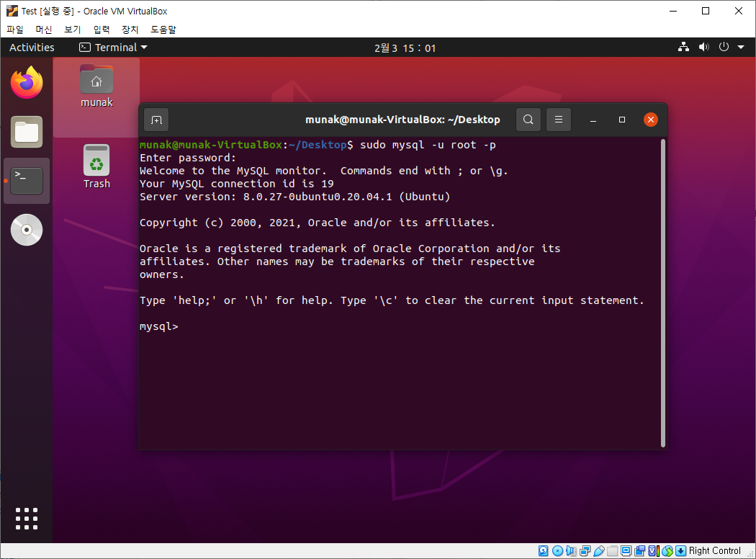The image size is (756, 559).
Task: Open the Trash icon on the desktop
Action: (96, 167)
